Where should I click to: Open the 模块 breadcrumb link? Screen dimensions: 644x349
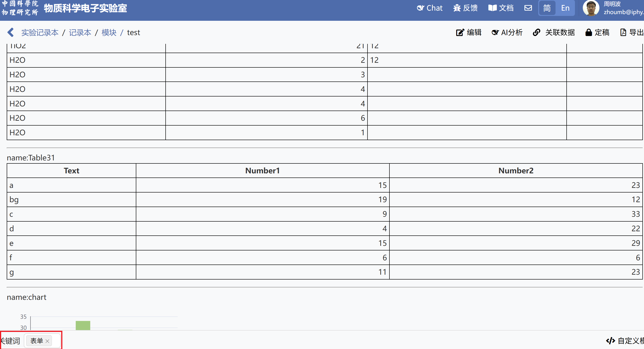[109, 33]
